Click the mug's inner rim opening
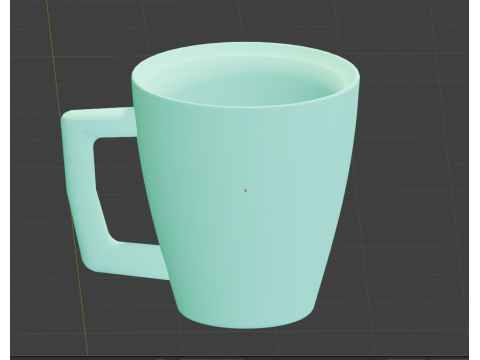This screenshot has width=480, height=360. (x=245, y=81)
